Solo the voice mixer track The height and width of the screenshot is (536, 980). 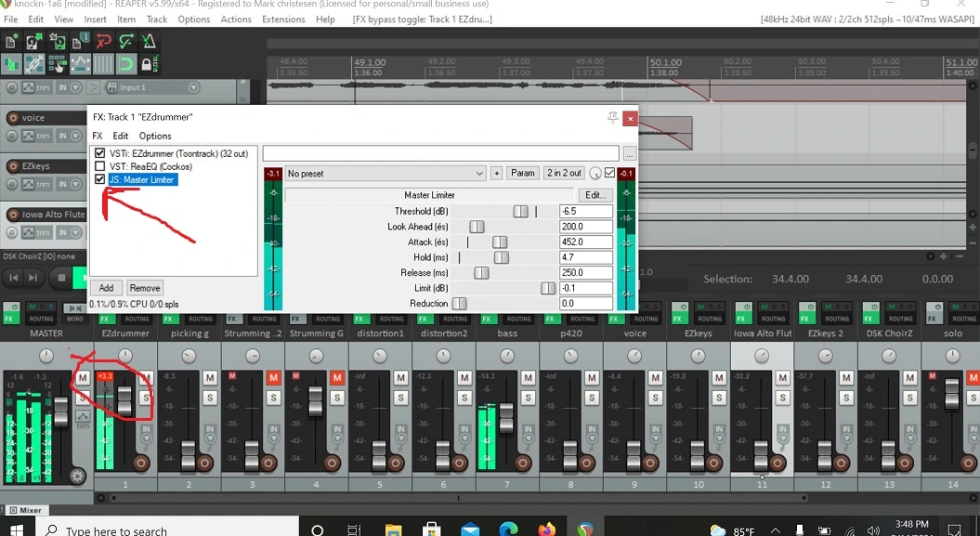655,398
